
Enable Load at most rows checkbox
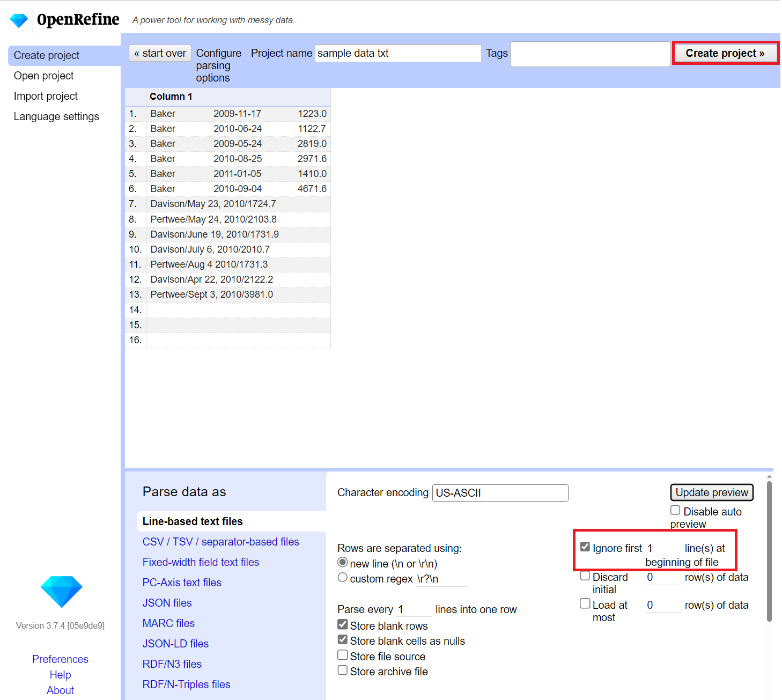585,604
